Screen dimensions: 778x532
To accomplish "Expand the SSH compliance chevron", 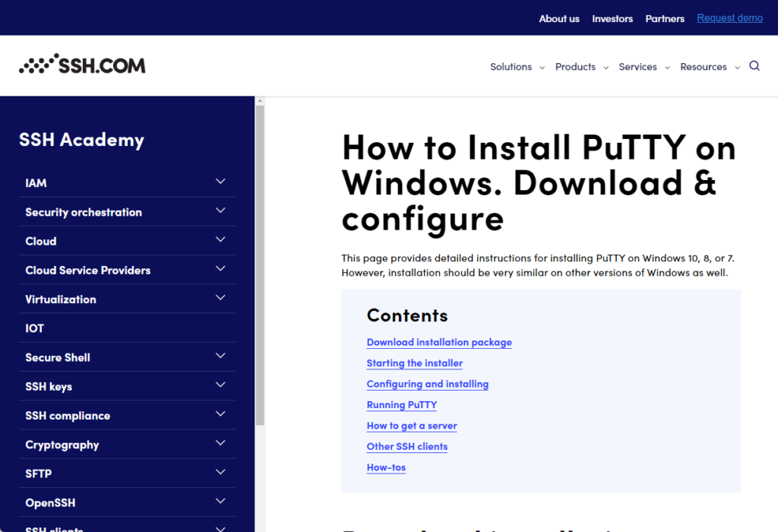I will point(220,413).
